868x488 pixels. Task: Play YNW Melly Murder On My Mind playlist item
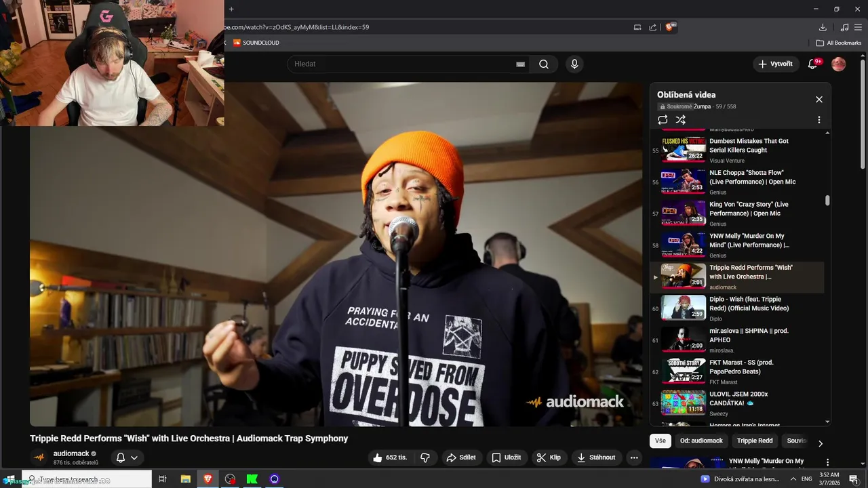point(737,245)
